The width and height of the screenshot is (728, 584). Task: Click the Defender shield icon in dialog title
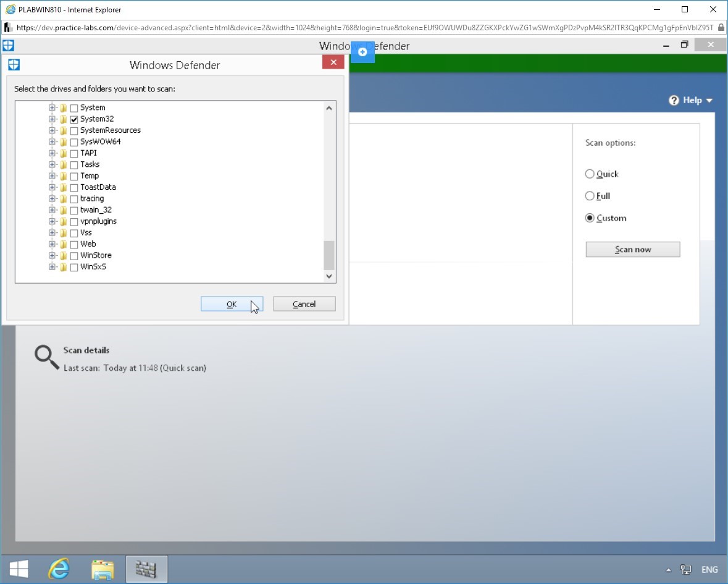pos(14,64)
